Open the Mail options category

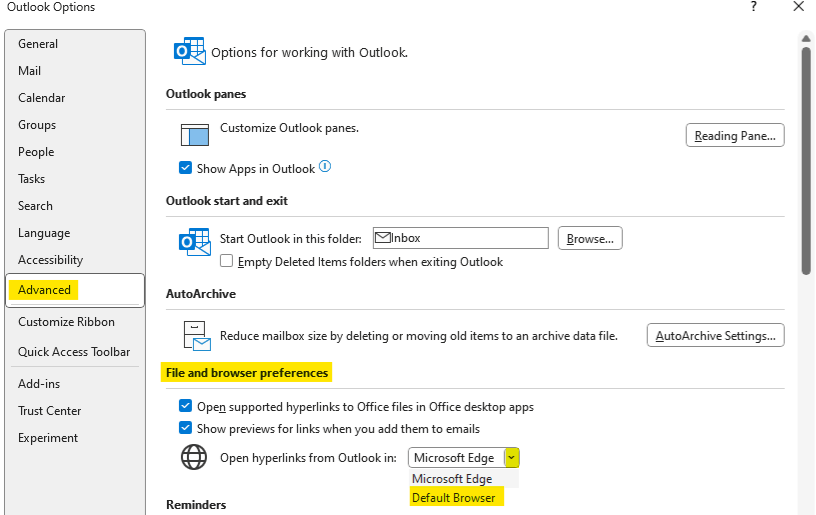point(29,71)
